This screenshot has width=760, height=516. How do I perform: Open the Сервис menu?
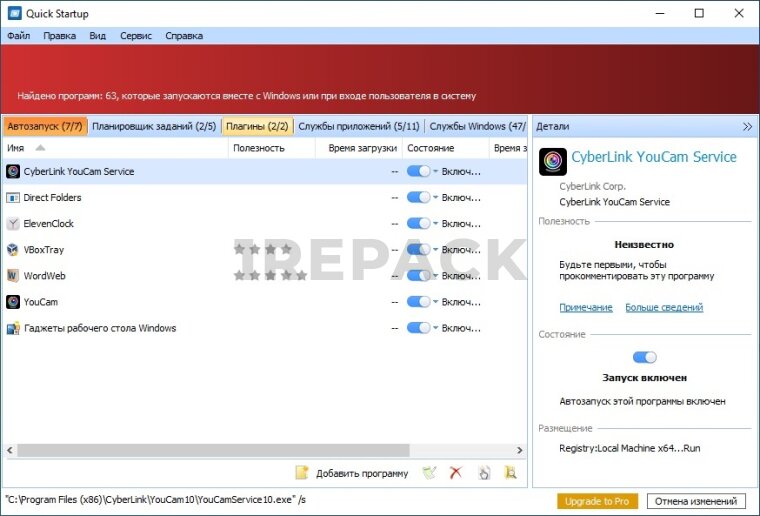pyautogui.click(x=135, y=36)
